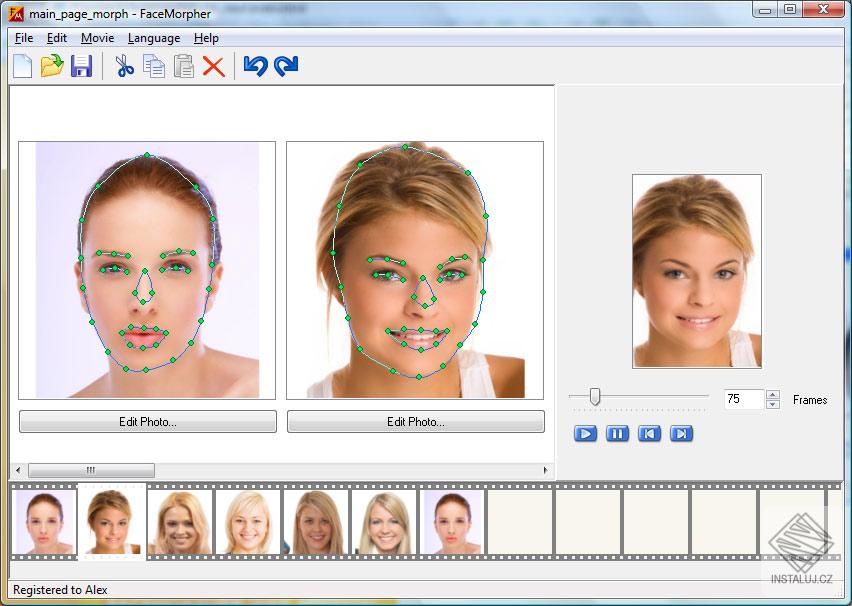Edit the right source photo

(x=415, y=421)
